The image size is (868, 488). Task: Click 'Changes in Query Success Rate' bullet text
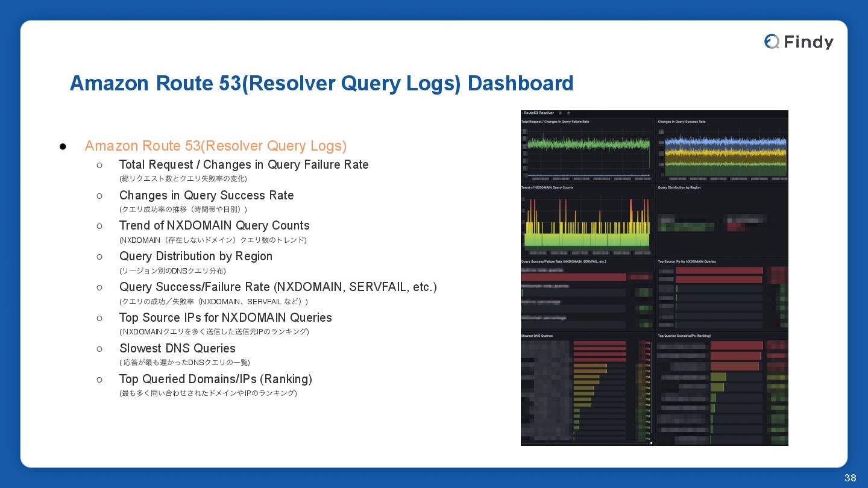[206, 195]
